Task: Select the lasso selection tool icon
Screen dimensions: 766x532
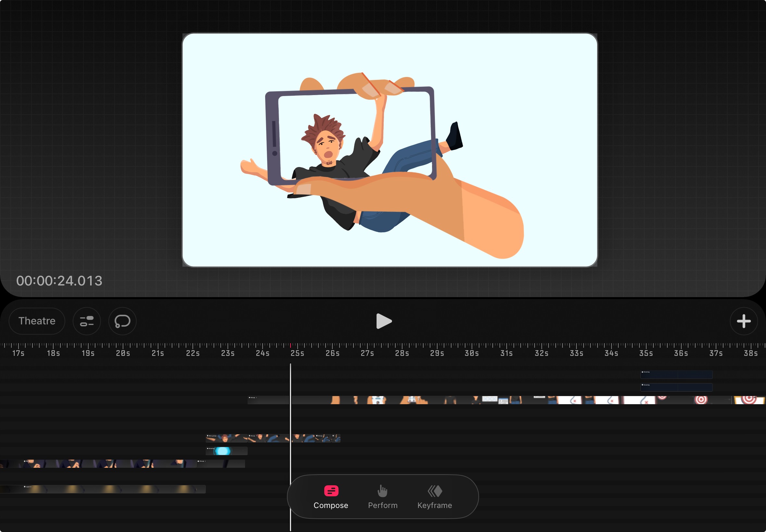Action: 122,321
